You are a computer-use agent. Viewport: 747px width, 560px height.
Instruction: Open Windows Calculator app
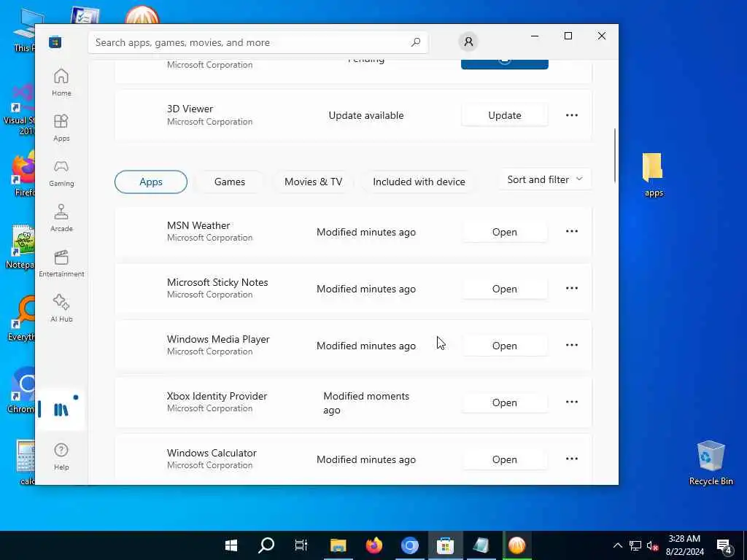(x=505, y=459)
